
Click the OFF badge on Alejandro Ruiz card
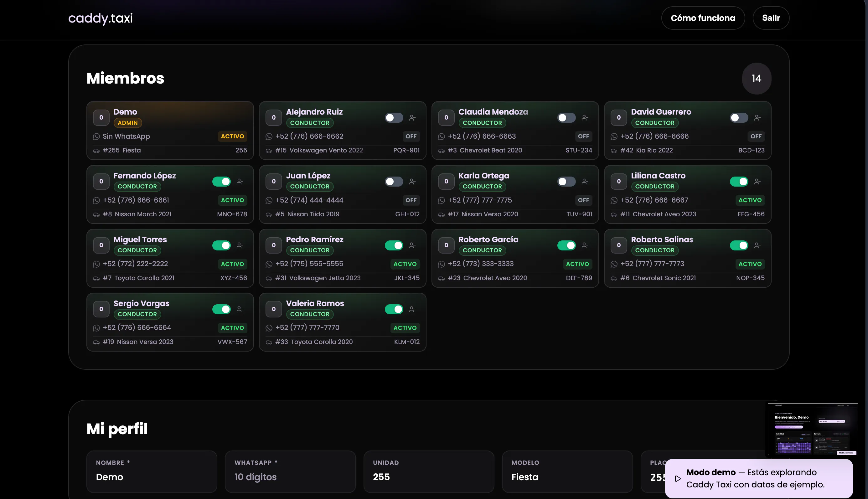[411, 136]
